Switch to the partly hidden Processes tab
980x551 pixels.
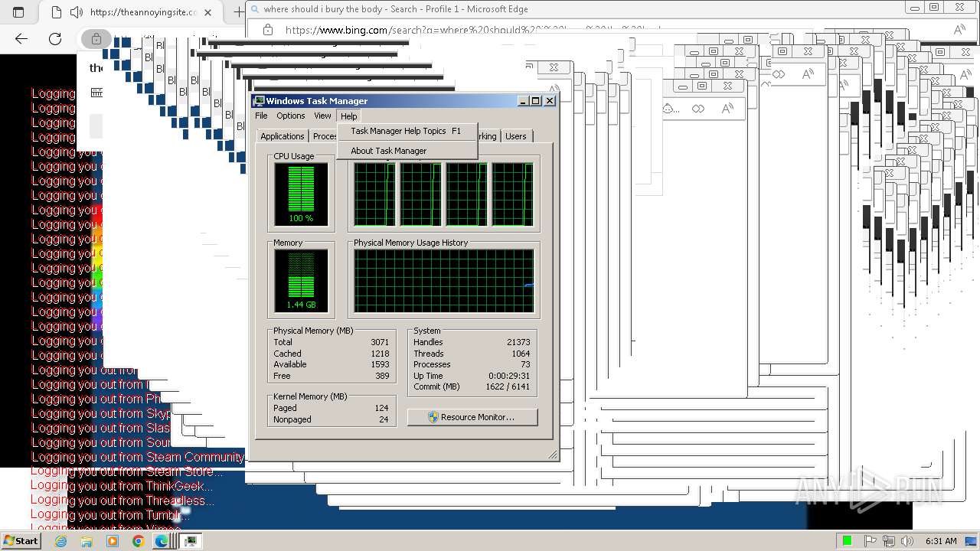[x=323, y=136]
